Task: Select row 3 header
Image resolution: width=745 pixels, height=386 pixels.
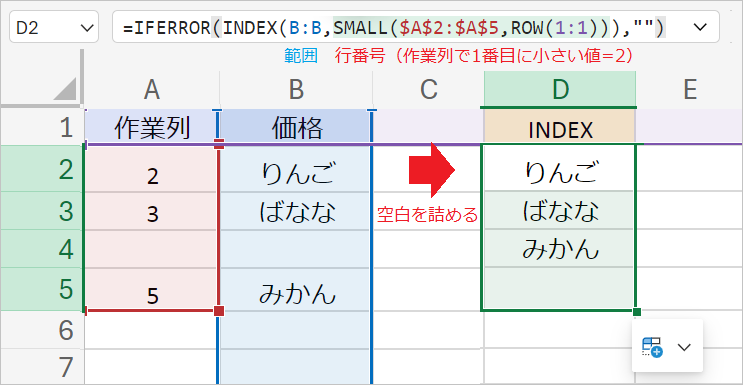Action: (x=42, y=211)
